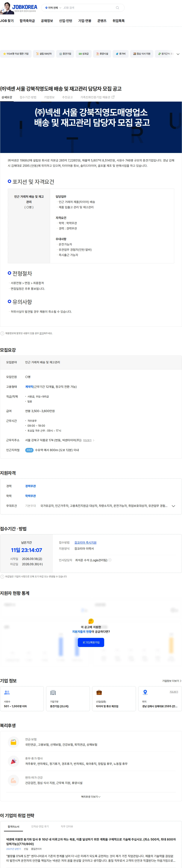
Task: Click the remaining time 11일 23:14:07
Action: tap(26, 550)
